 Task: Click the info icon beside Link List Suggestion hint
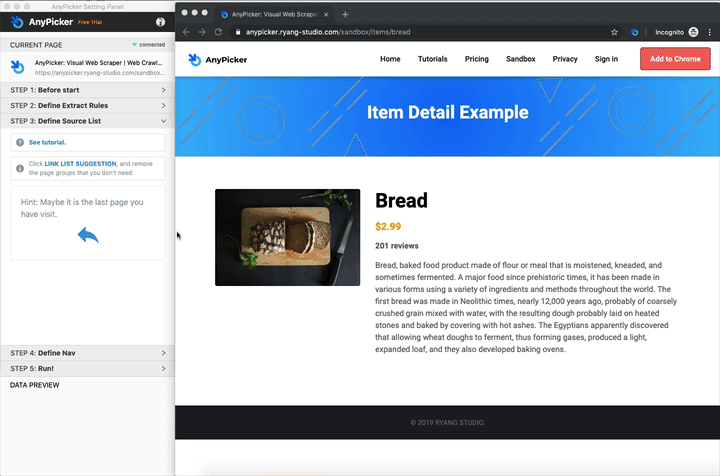coord(20,168)
